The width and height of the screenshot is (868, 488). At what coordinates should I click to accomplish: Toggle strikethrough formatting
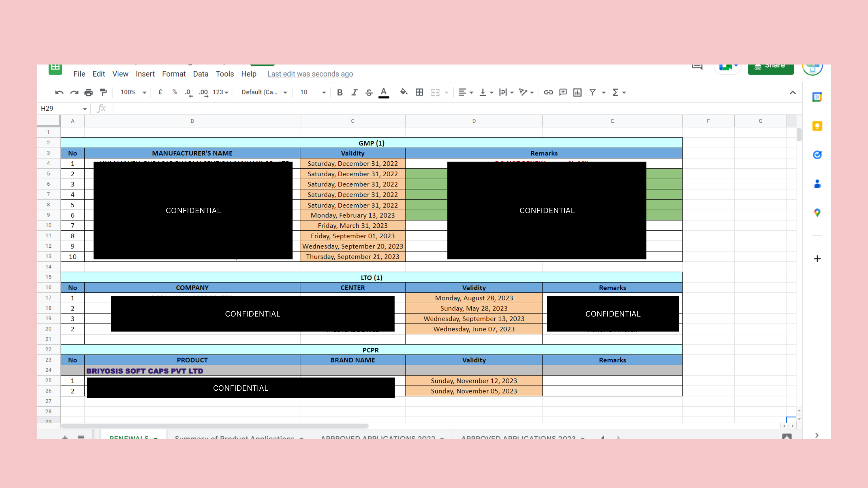click(x=369, y=92)
